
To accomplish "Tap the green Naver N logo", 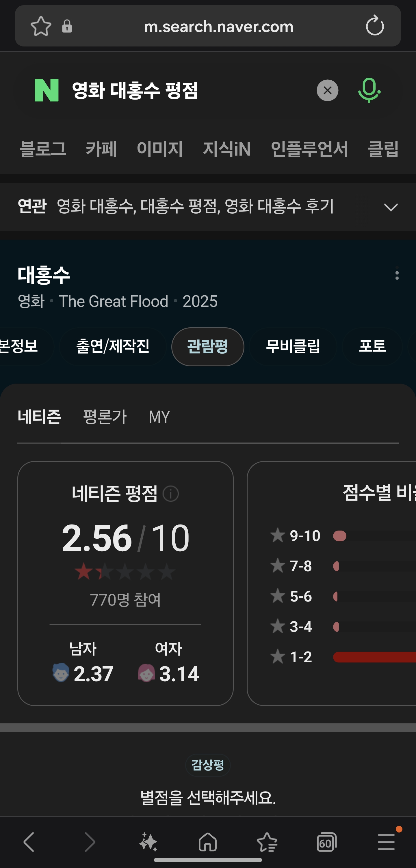I will point(47,90).
